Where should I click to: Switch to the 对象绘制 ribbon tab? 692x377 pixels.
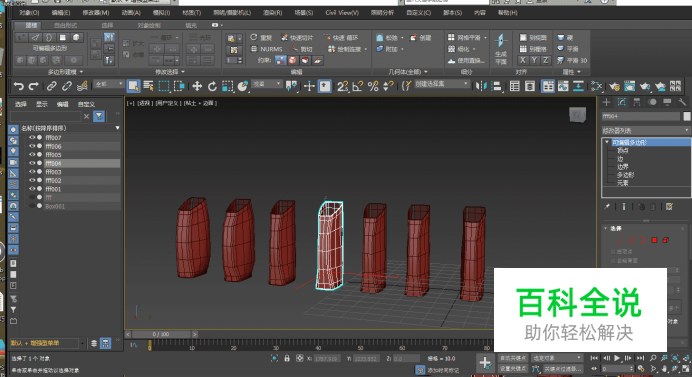(x=149, y=25)
